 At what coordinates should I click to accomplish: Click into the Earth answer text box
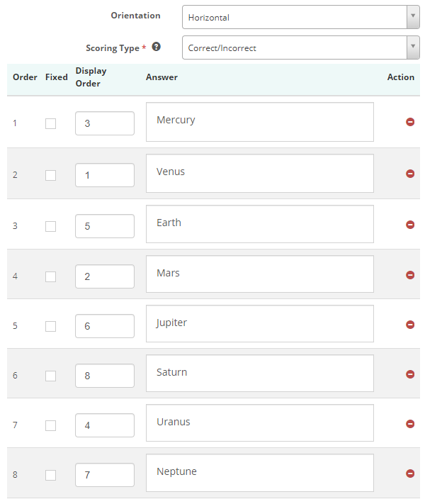pos(259,224)
